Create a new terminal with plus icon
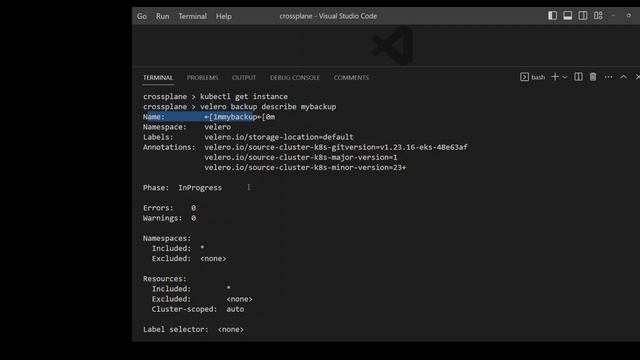 (x=555, y=77)
